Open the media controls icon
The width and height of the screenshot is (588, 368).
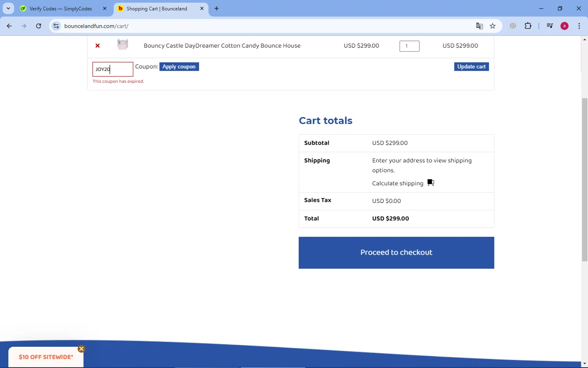pos(550,26)
